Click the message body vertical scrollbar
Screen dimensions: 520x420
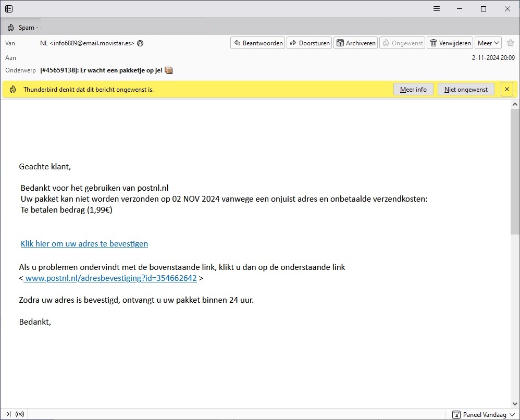coord(515,172)
